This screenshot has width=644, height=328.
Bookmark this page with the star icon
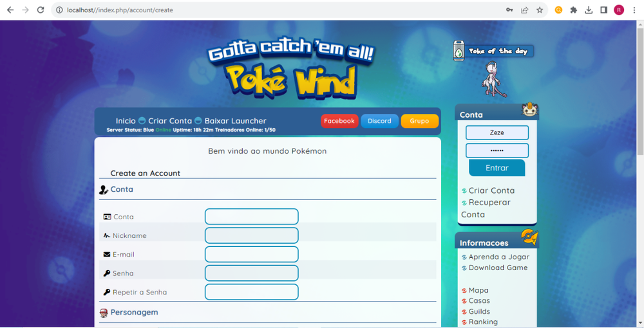pyautogui.click(x=540, y=10)
